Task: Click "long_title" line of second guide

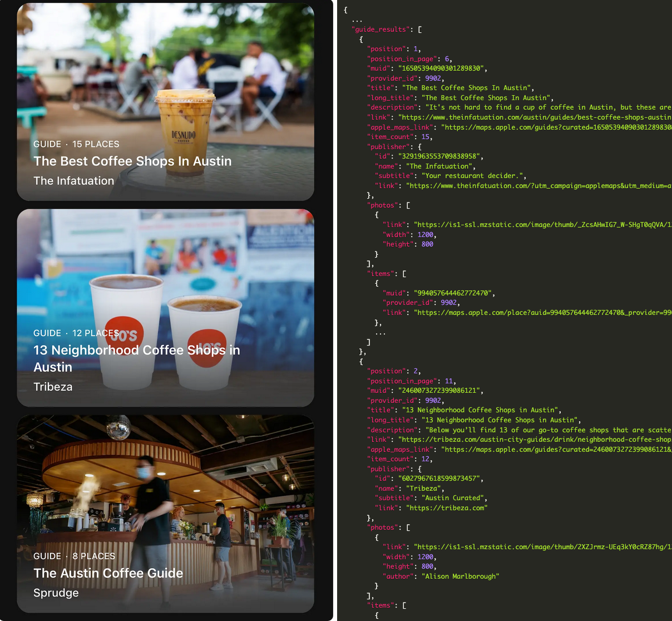Action: [x=475, y=420]
